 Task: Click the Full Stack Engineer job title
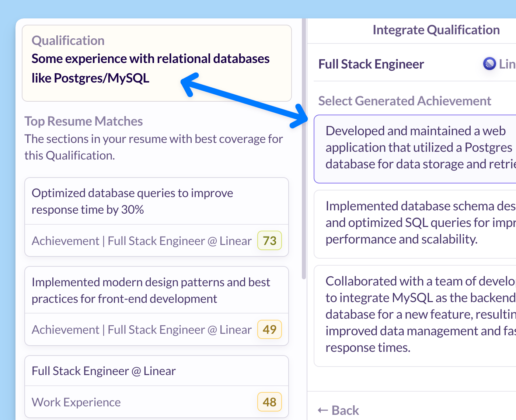click(371, 64)
